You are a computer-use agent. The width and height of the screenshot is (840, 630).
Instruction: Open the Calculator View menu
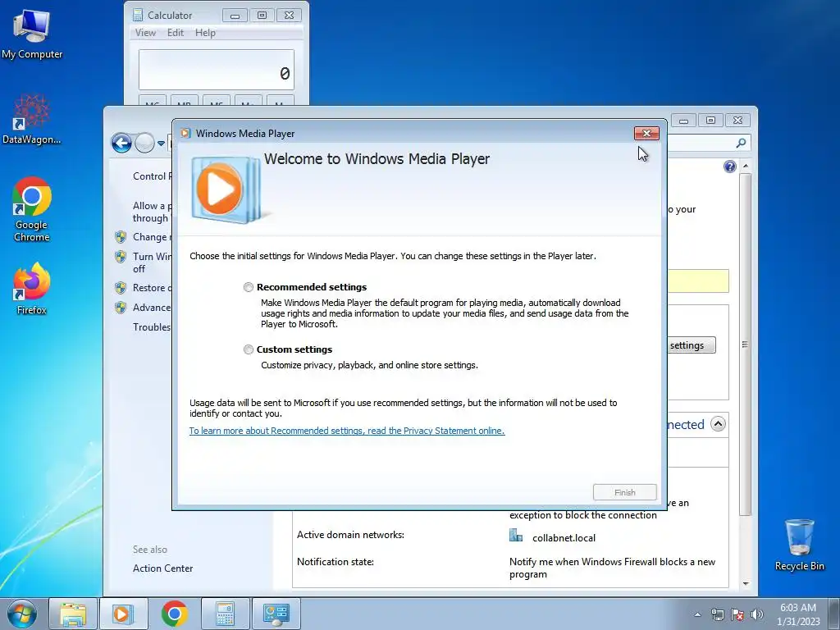tap(145, 33)
